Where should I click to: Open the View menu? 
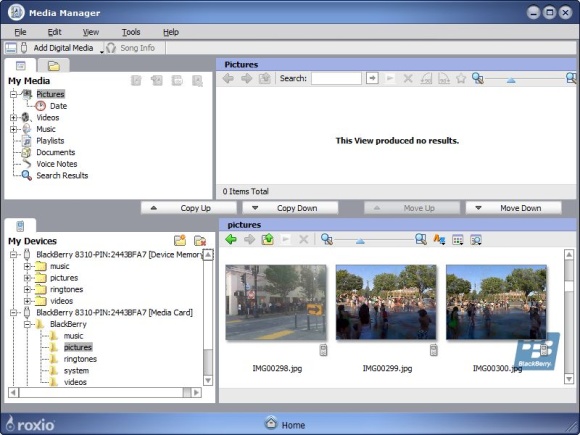[91, 32]
